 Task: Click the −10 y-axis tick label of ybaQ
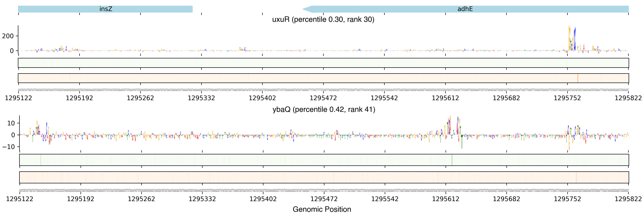coord(8,147)
